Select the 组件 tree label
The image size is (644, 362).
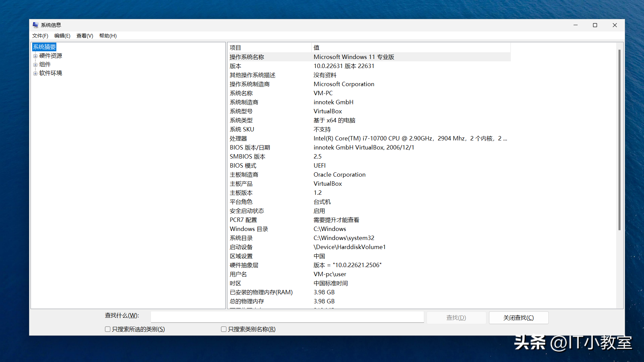point(45,64)
